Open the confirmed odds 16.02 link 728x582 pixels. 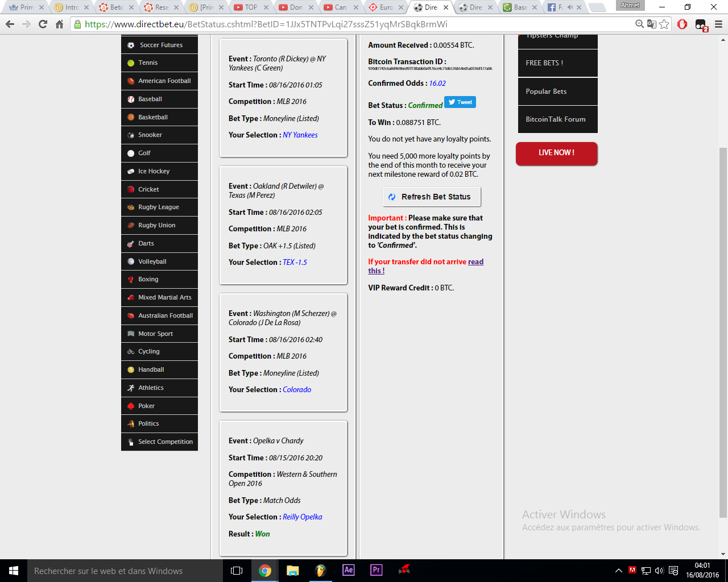tap(437, 84)
